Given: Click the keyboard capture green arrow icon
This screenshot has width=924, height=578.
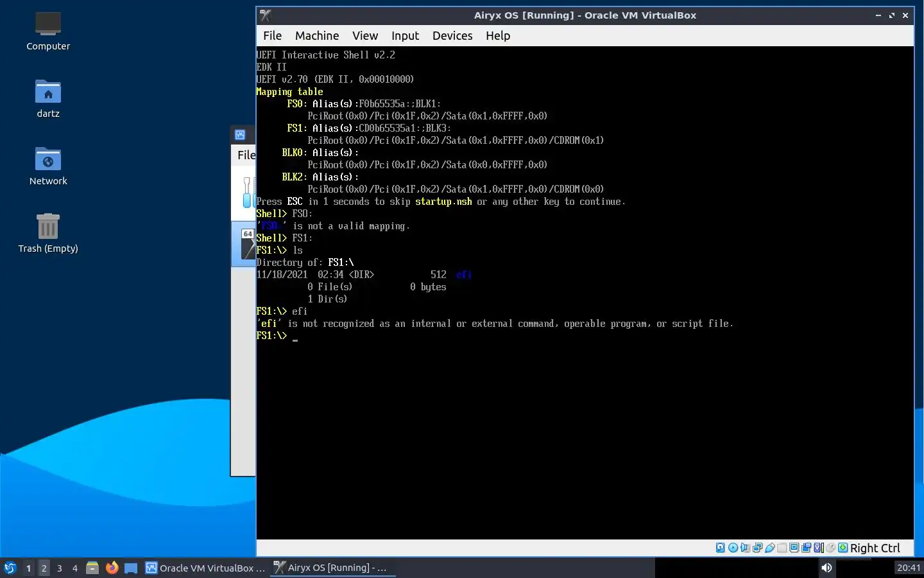Looking at the screenshot, I should pyautogui.click(x=843, y=548).
